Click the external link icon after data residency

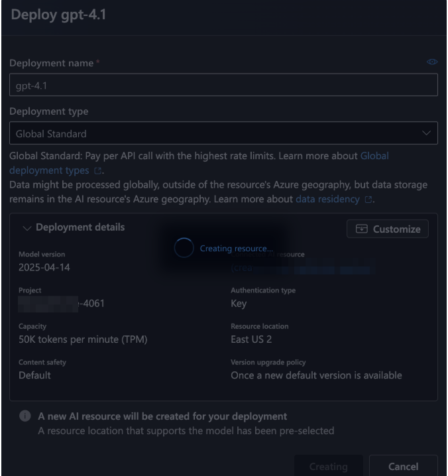(368, 200)
